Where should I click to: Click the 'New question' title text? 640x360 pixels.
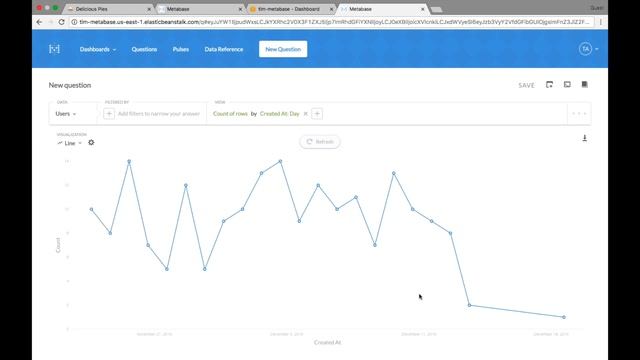click(x=70, y=85)
